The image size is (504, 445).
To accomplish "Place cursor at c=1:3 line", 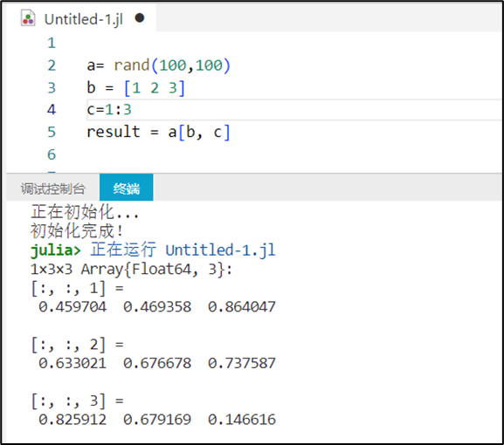I will pos(109,110).
